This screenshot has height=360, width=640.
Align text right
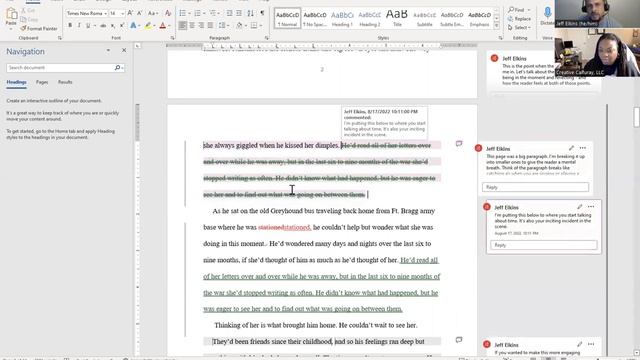click(x=201, y=26)
